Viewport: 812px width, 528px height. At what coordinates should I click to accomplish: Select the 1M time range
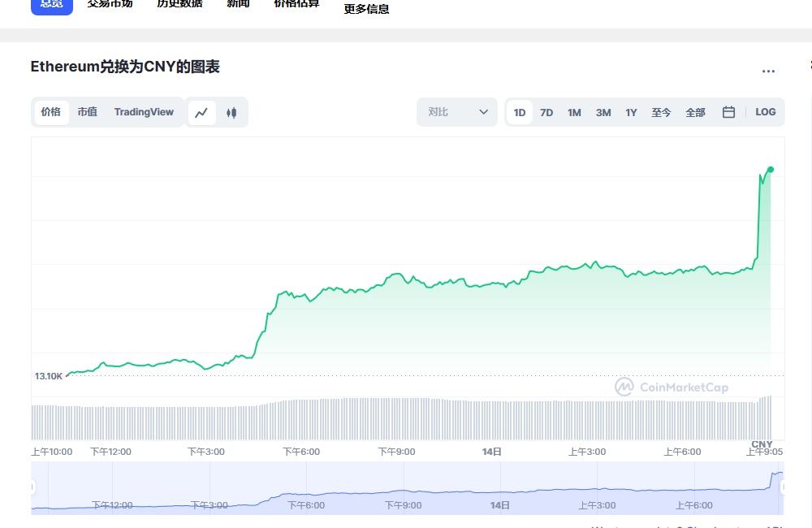click(x=574, y=112)
